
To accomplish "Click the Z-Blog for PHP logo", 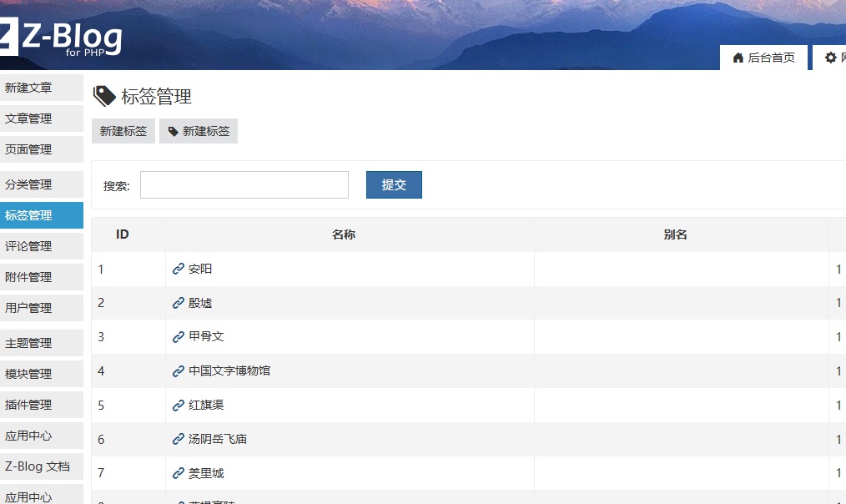I will (60, 37).
